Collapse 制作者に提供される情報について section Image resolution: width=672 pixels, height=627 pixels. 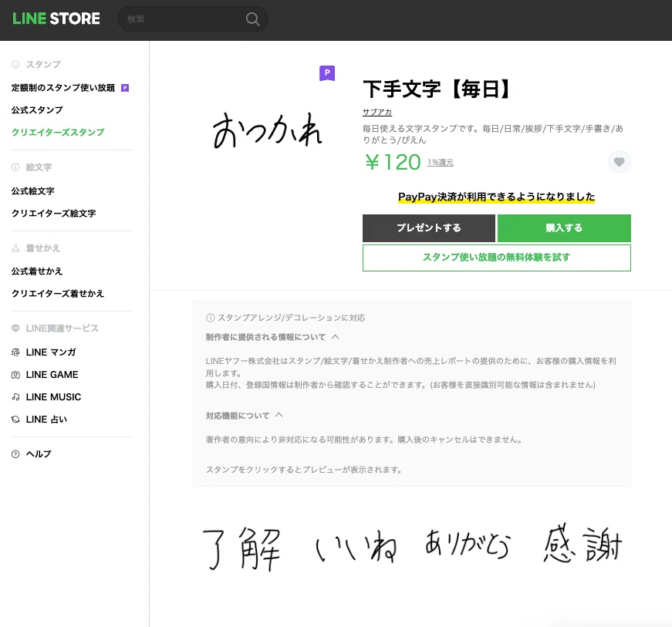(x=272, y=337)
